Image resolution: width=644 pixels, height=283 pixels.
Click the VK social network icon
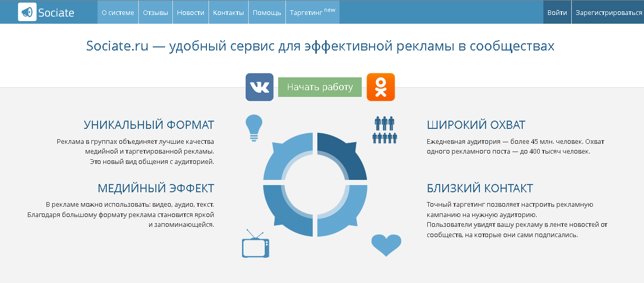point(260,87)
